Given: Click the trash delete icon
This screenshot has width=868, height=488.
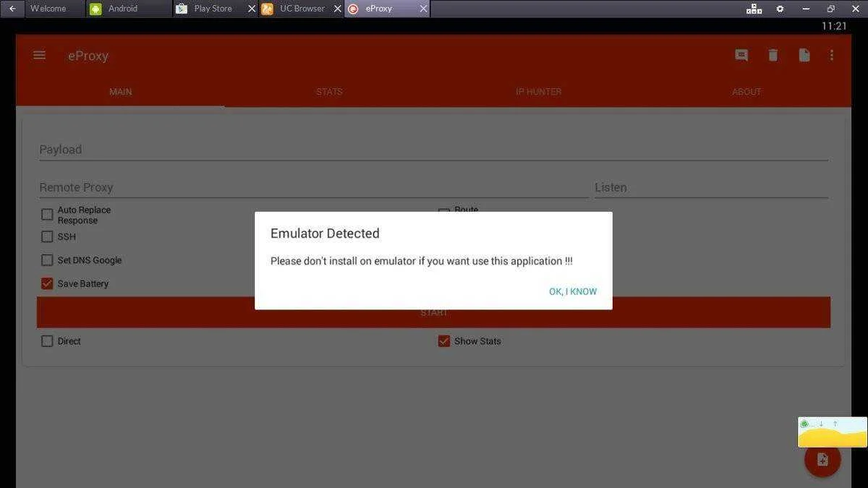Looking at the screenshot, I should click(x=773, y=55).
